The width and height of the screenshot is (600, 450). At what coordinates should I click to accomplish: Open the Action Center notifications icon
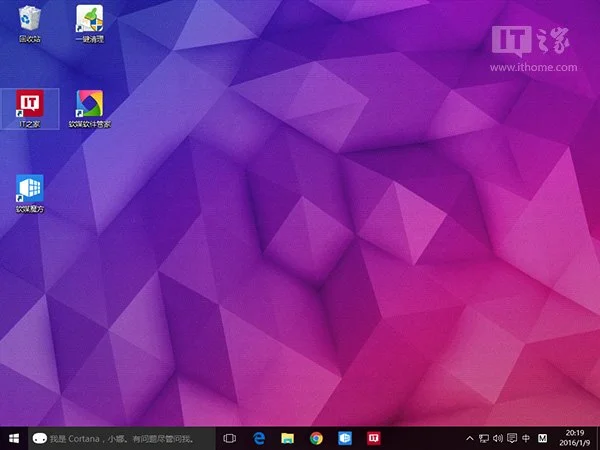pyautogui.click(x=512, y=438)
